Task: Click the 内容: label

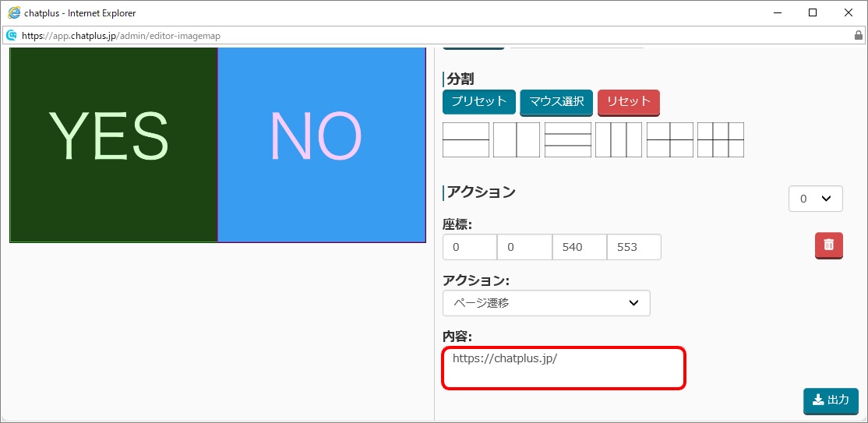Action: point(456,337)
